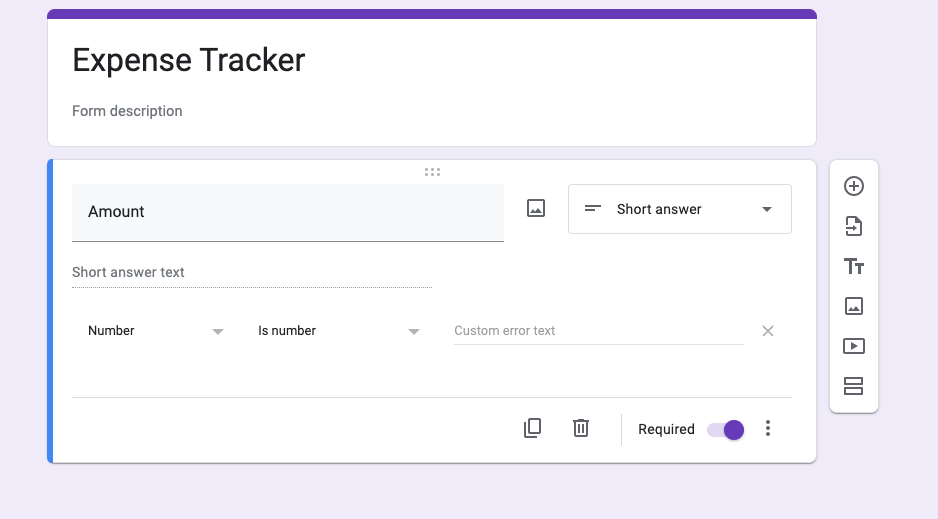The width and height of the screenshot is (938, 519).
Task: Click the Import questions icon
Action: coord(853,226)
